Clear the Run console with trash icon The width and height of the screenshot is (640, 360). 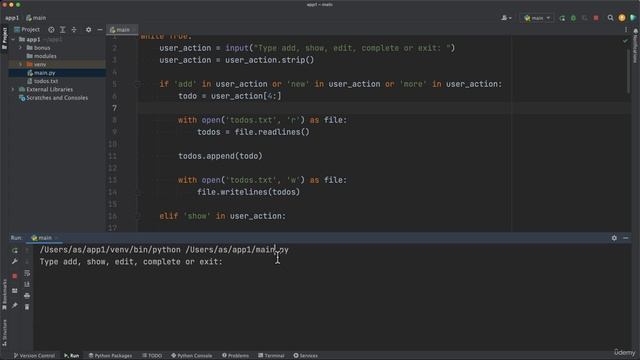coord(27,307)
